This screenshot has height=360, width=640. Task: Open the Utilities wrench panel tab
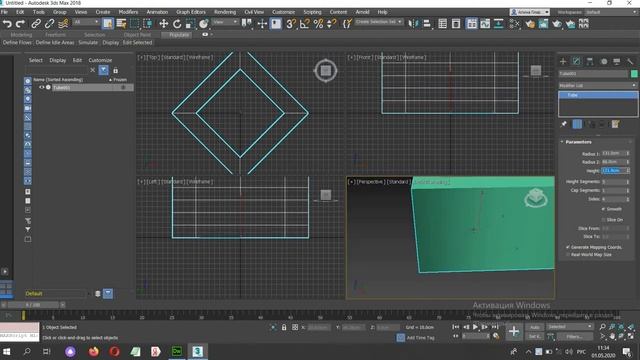pyautogui.click(x=630, y=61)
